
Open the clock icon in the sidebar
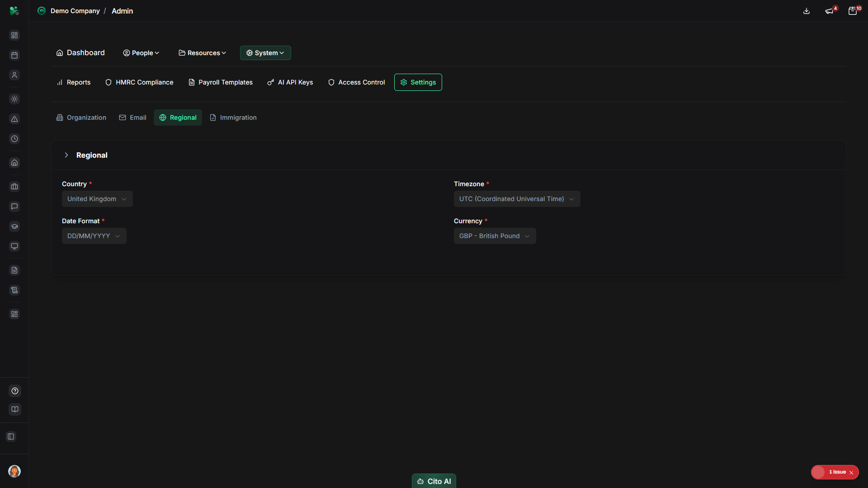[14, 139]
